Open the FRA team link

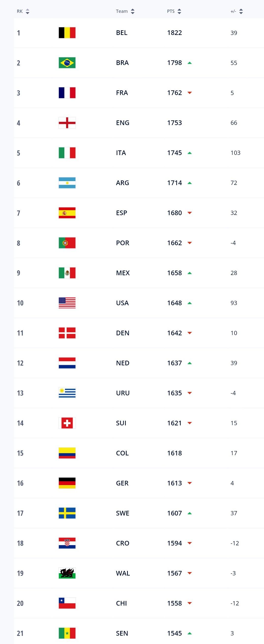(122, 93)
